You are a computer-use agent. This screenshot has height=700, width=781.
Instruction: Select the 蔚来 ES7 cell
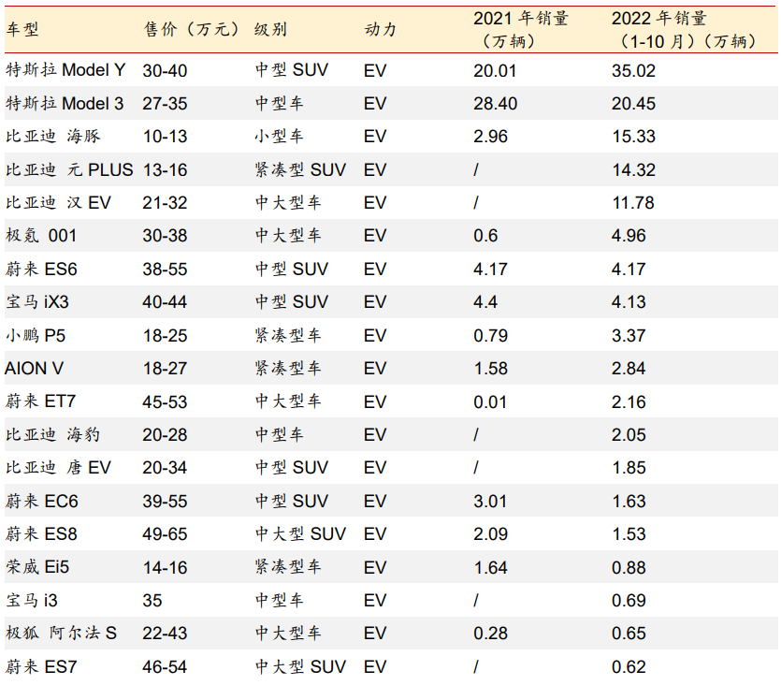(x=41, y=666)
